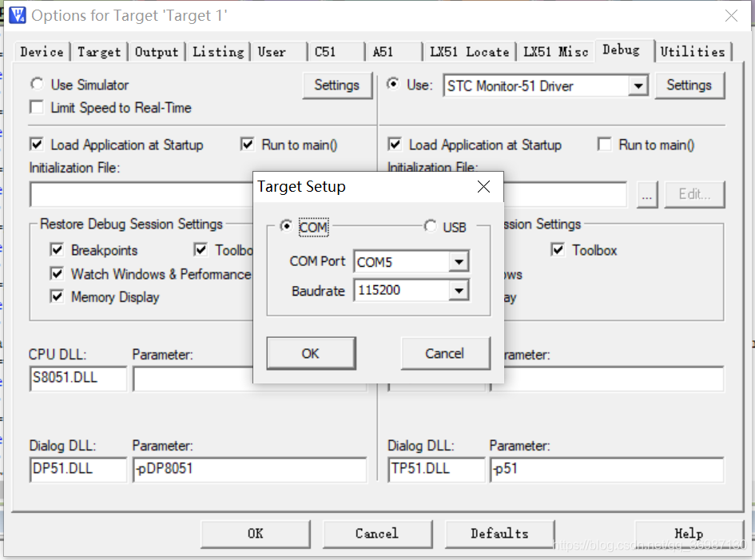
Task: Cancel the Options for Target dialog
Action: (377, 534)
